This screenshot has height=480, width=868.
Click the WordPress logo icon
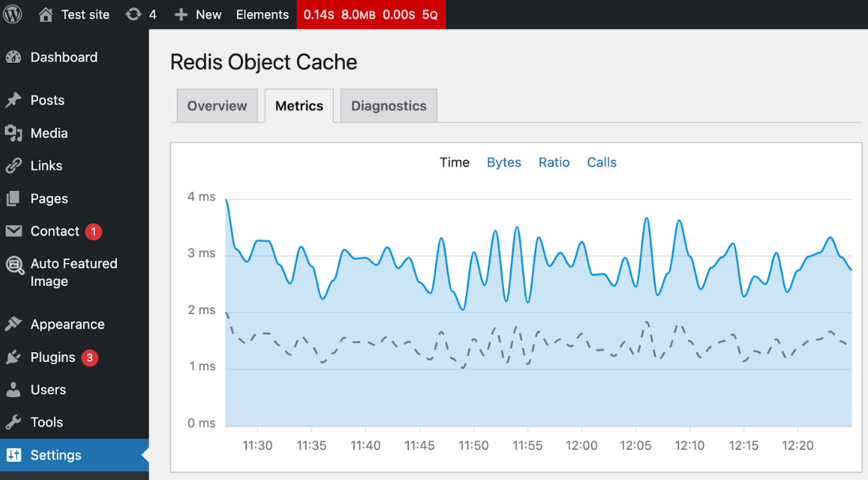(x=13, y=14)
